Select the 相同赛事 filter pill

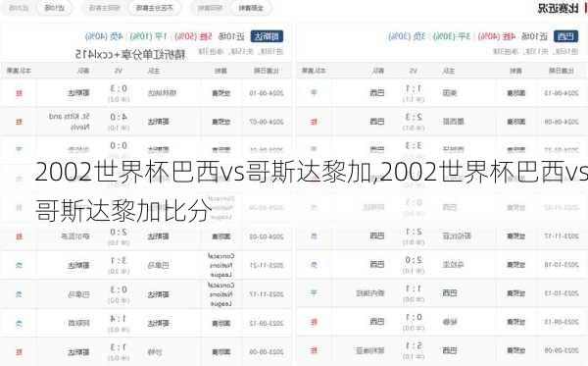coord(211,8)
